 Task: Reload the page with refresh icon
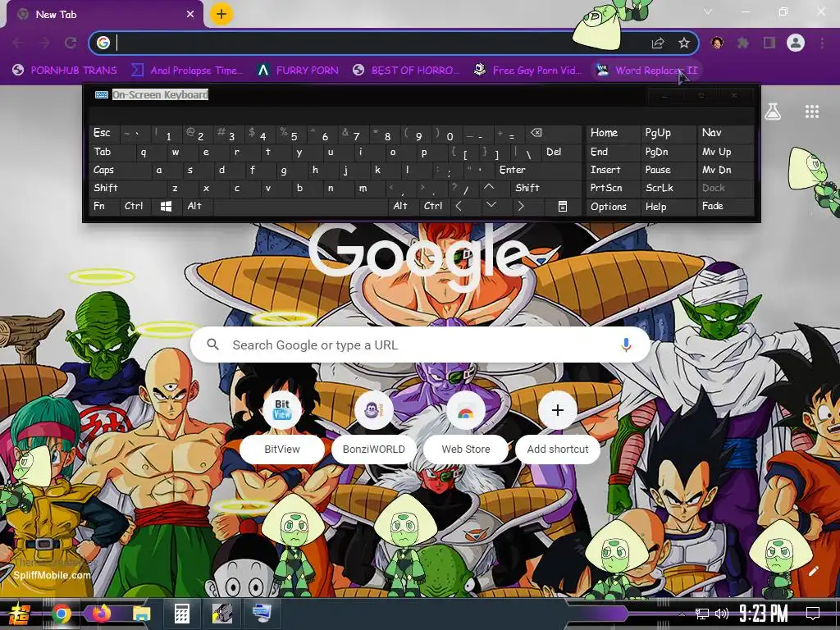[71, 43]
